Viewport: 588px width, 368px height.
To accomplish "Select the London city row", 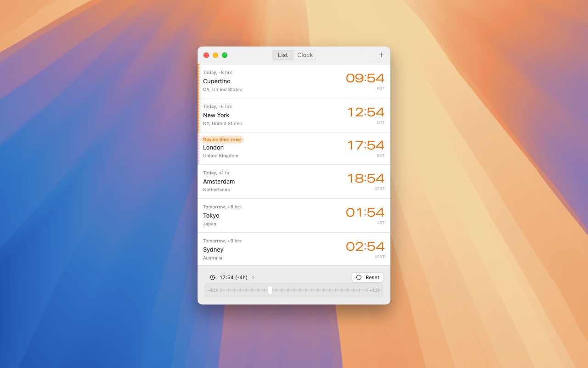I will click(294, 148).
